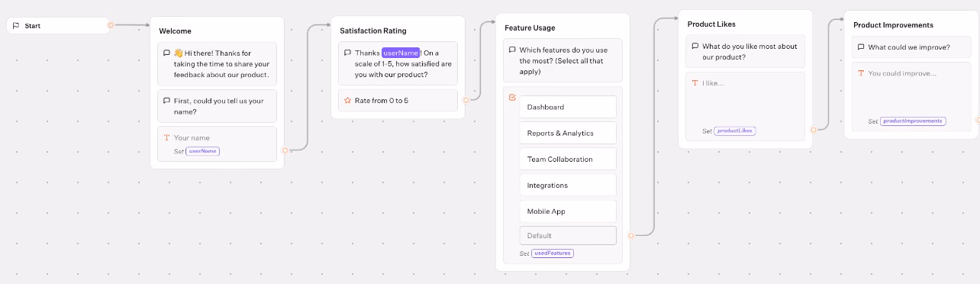Click the productLikes variable tag
This screenshot has width=980, height=284.
click(x=735, y=131)
